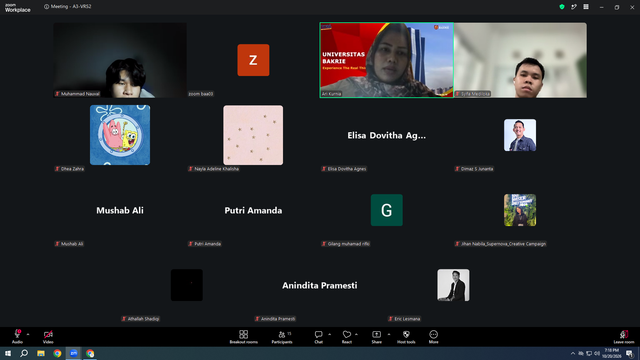The width and height of the screenshot is (640, 360).
Task: Open the Windows Start menu
Action: click(8, 353)
